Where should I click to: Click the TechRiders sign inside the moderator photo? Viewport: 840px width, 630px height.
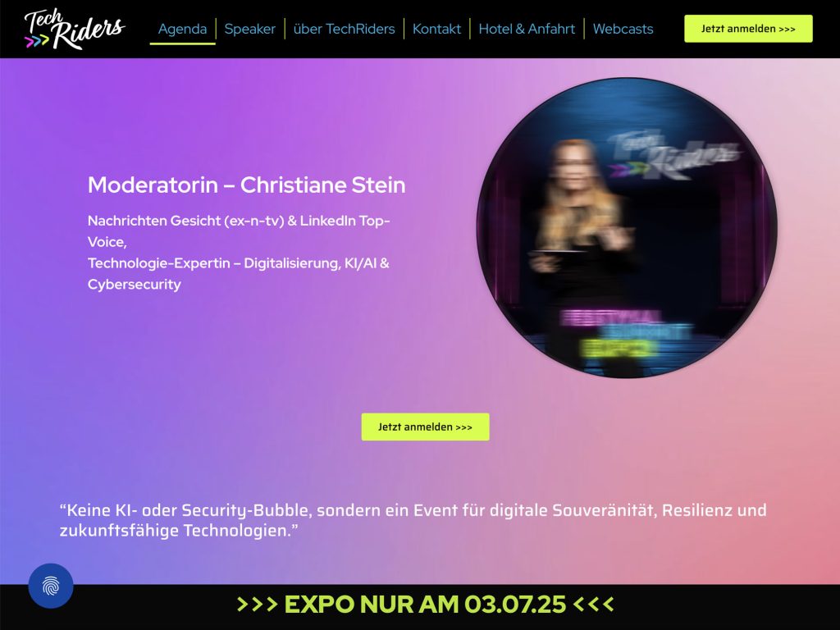[673, 154]
